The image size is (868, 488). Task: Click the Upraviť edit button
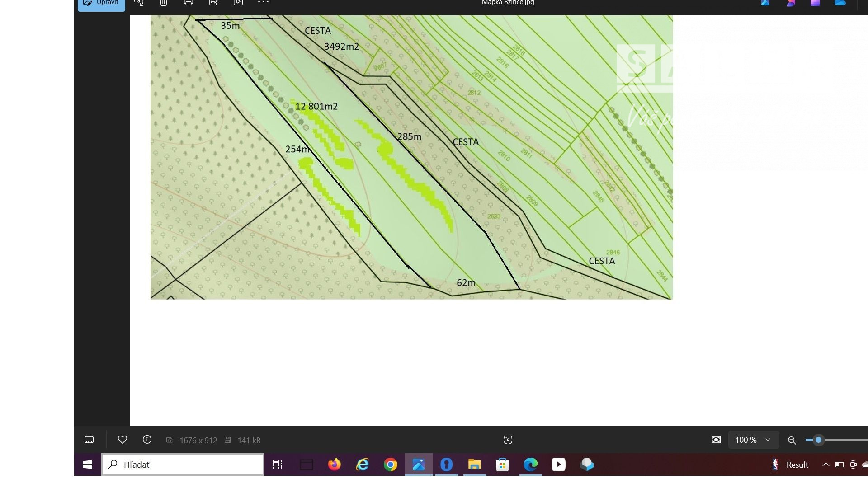point(101,3)
